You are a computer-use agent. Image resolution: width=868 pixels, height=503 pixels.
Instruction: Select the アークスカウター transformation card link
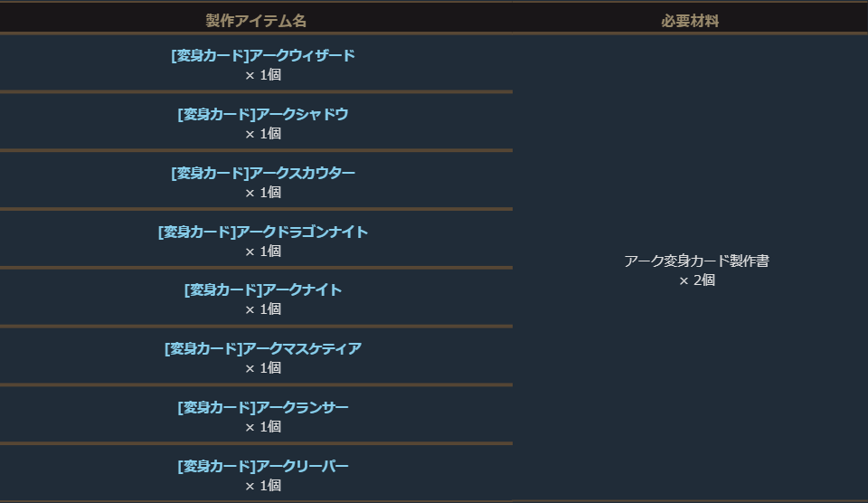coord(263,174)
